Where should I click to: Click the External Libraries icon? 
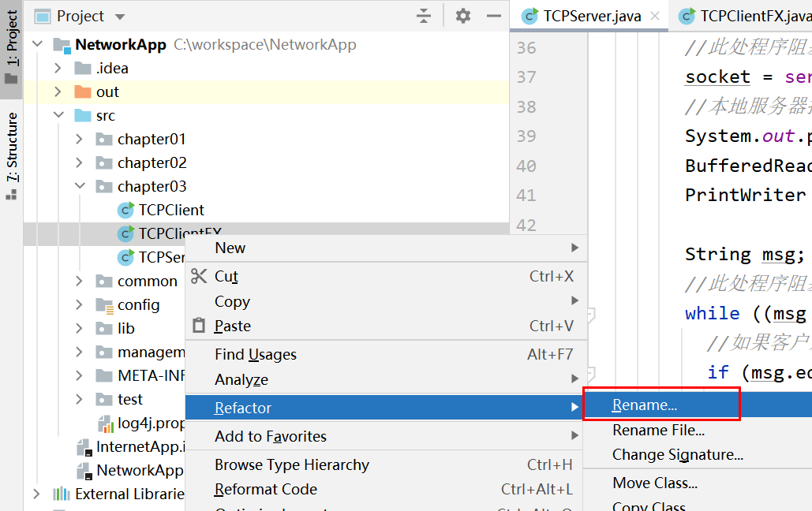(61, 494)
